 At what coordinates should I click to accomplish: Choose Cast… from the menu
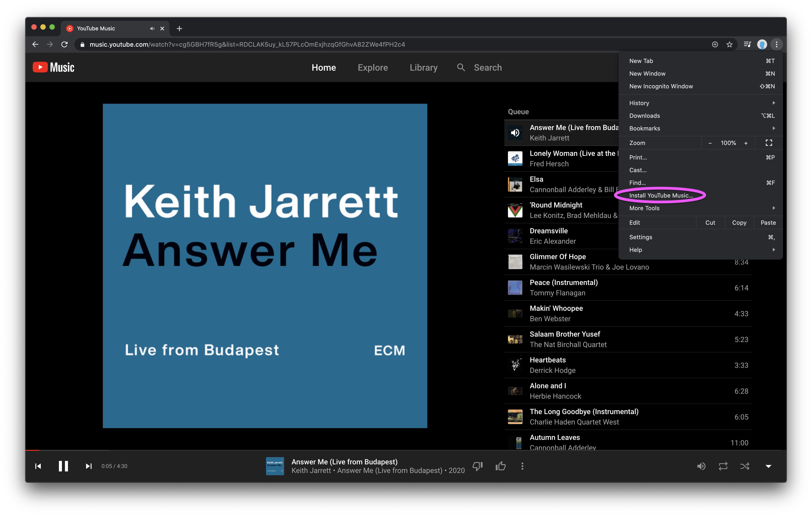click(701, 170)
